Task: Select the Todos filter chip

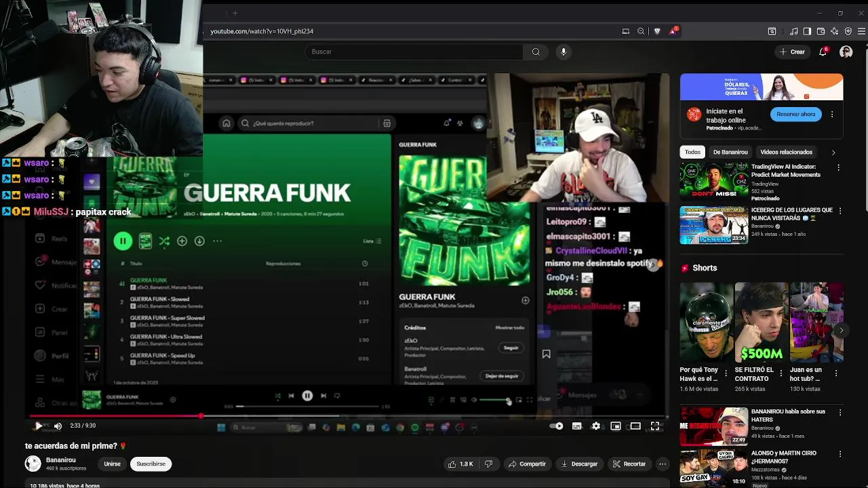Action: [692, 152]
